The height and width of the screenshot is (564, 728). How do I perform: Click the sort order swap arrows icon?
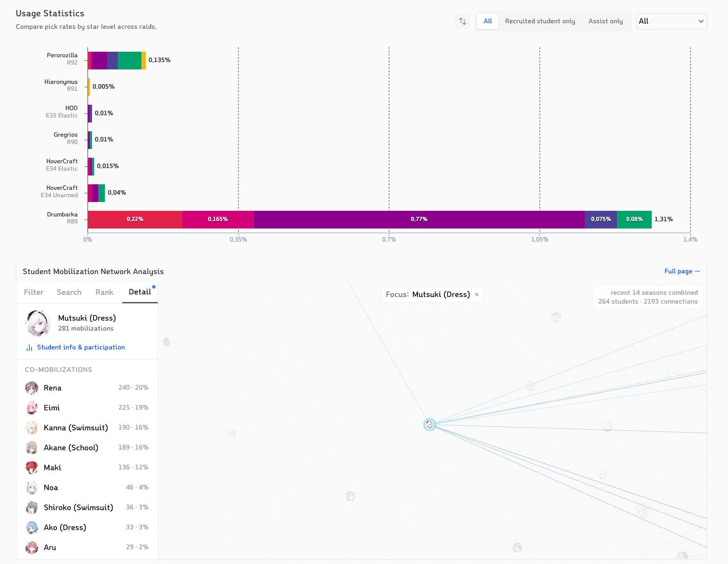coord(462,21)
